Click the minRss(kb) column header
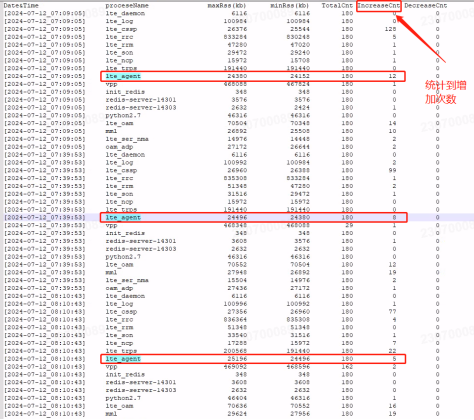Screen dimensions: 474x420 tap(290, 6)
